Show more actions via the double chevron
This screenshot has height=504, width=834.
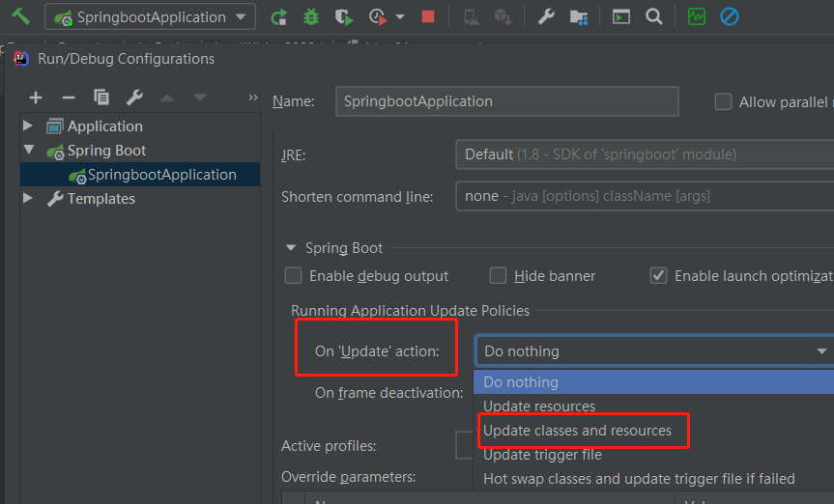point(253,98)
